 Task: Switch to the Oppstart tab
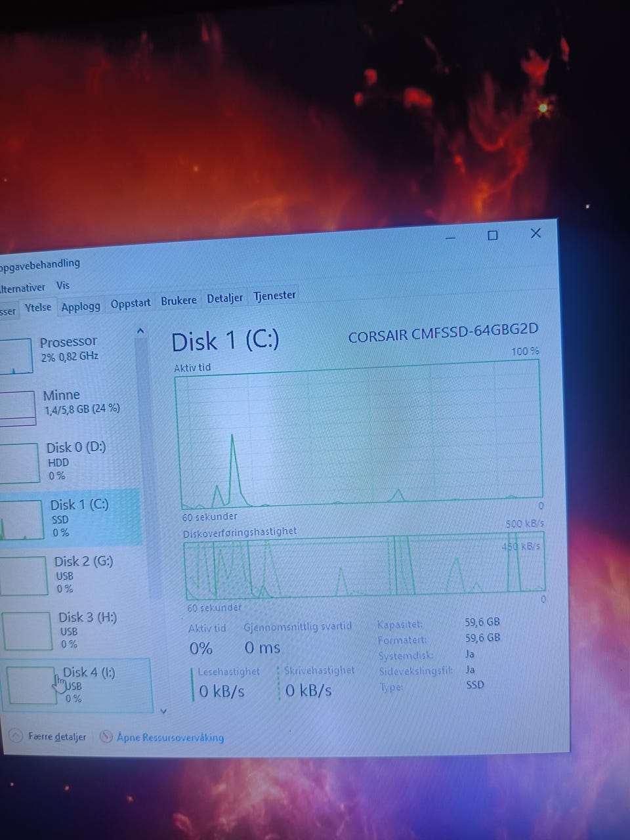point(131,303)
